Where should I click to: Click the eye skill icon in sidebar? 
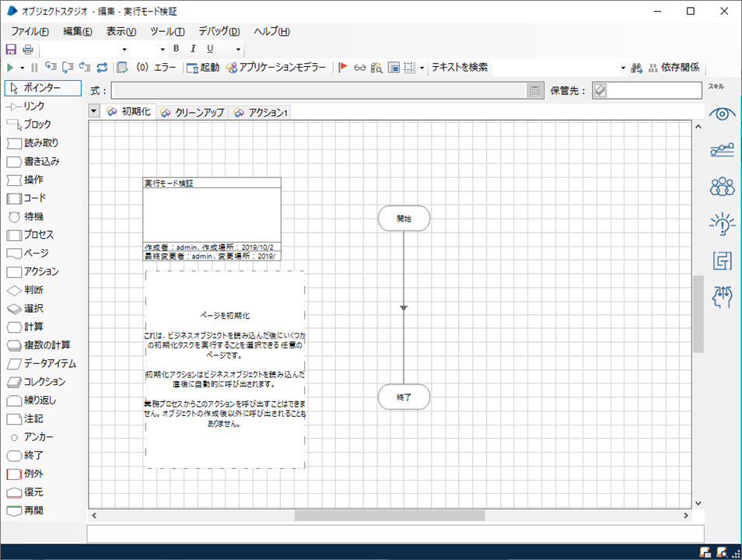722,114
